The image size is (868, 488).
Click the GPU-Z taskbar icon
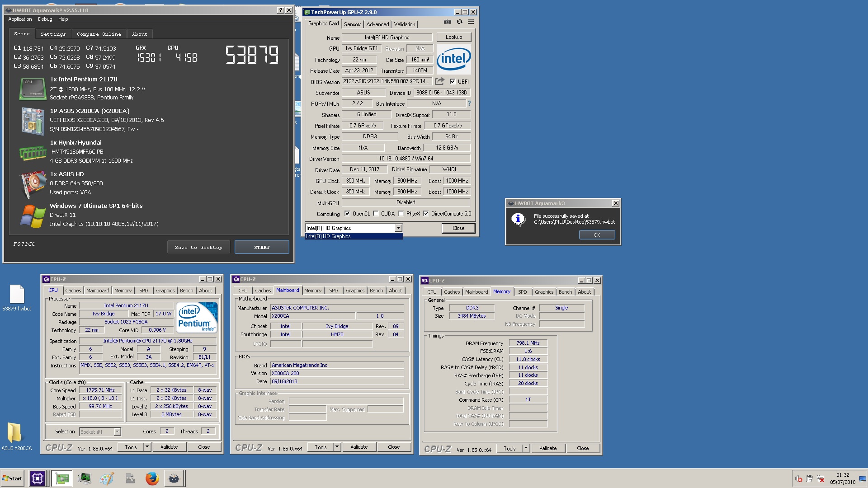[62, 479]
